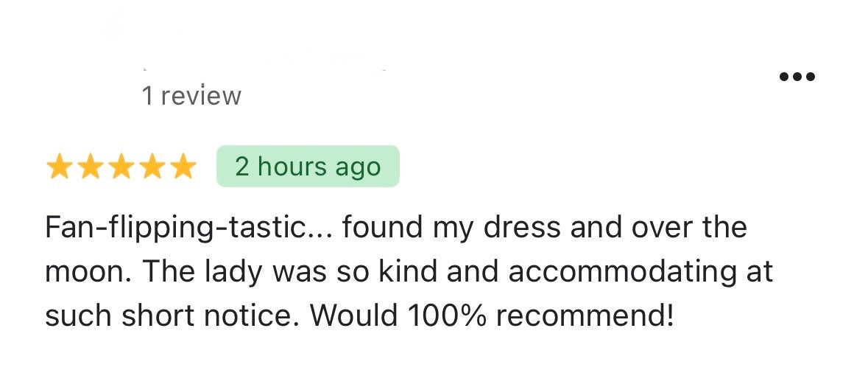The image size is (868, 373).
Task: Click the second yellow rating star
Action: click(x=90, y=167)
